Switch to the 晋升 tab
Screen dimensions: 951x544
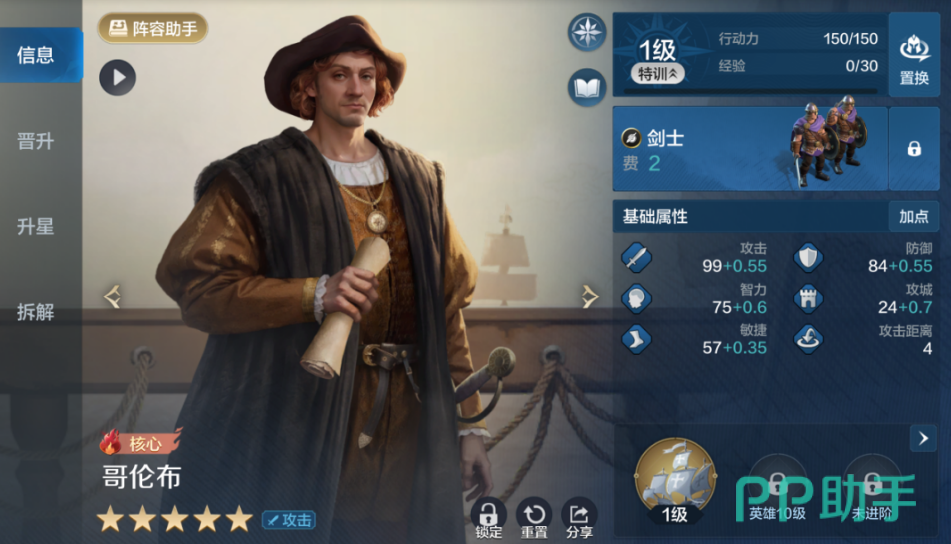(35, 141)
